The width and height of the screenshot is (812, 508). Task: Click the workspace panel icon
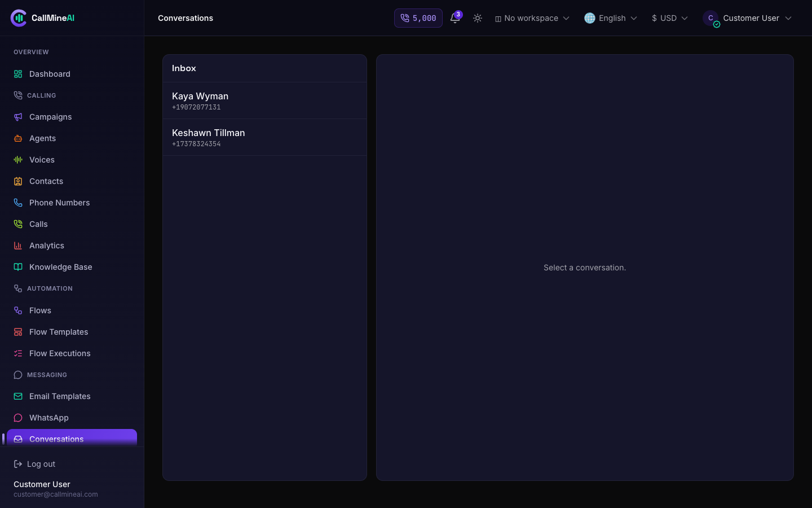[498, 19]
